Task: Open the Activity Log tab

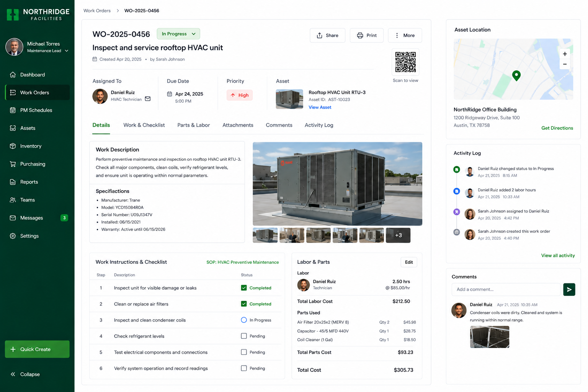Action: tap(319, 125)
